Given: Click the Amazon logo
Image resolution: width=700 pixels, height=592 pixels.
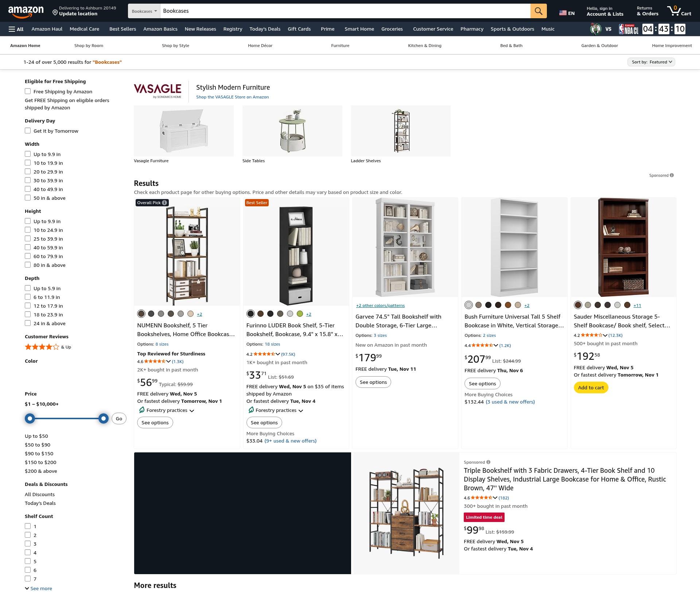Looking at the screenshot, I should 26,11.
